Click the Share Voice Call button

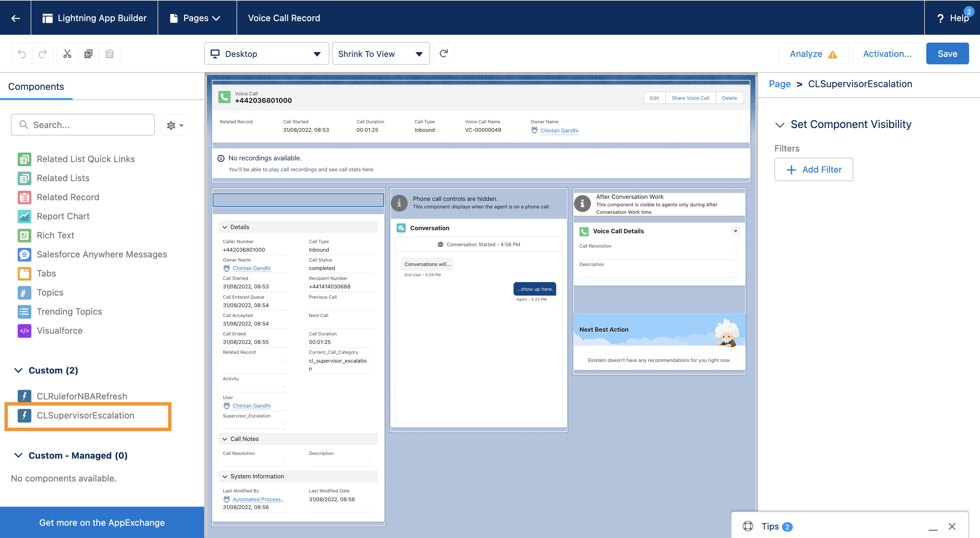[690, 98]
